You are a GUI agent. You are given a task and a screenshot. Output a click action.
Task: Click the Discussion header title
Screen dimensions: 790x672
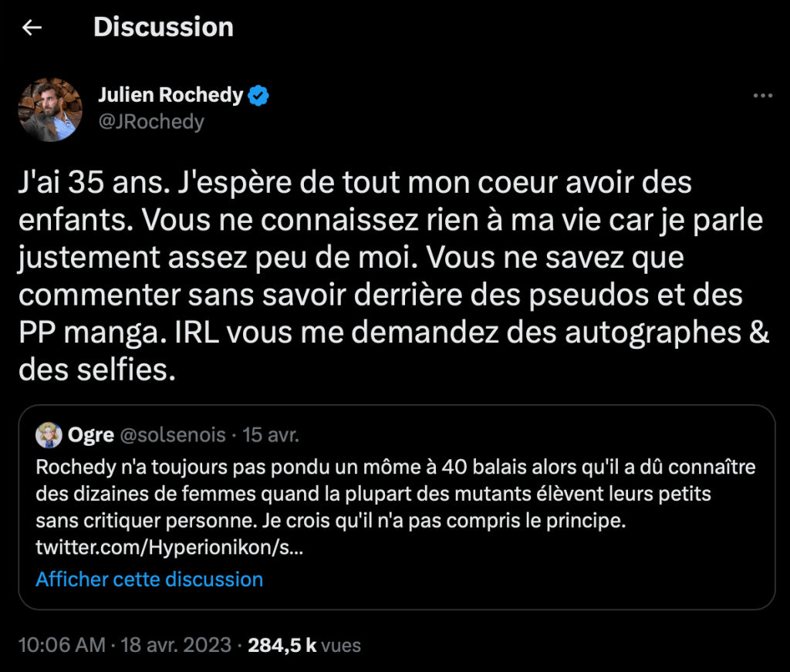point(163,28)
